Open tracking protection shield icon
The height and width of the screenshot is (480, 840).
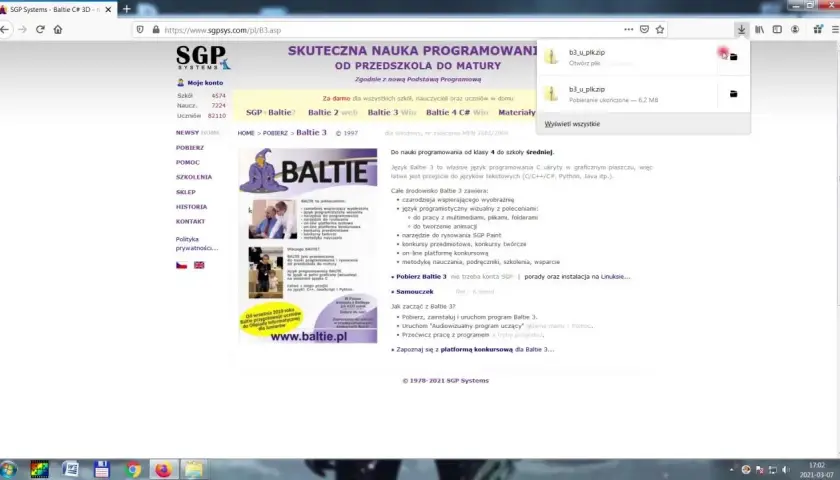pyautogui.click(x=140, y=29)
